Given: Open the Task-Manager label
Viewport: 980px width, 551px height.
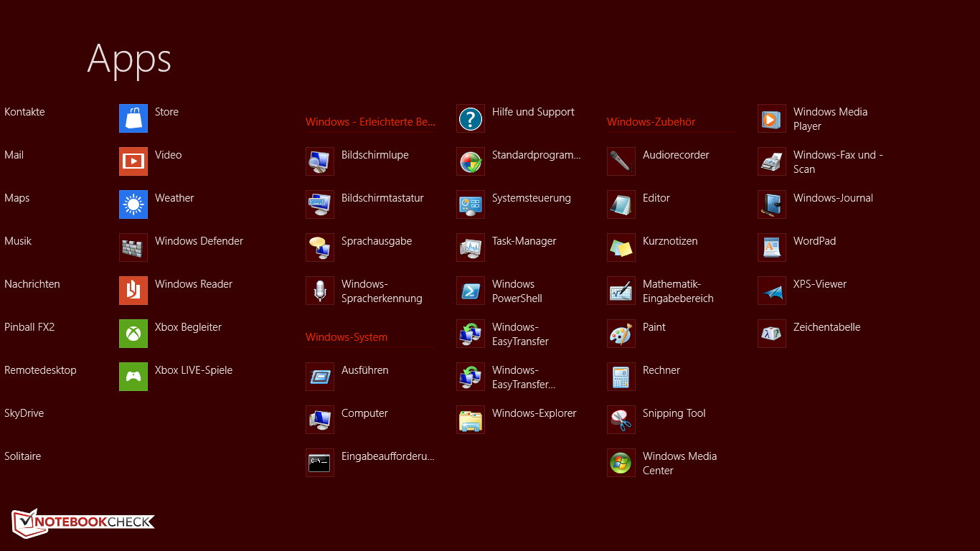Looking at the screenshot, I should point(524,241).
